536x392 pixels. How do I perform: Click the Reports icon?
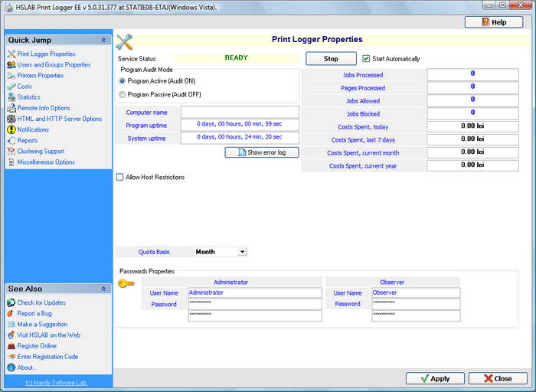click(11, 140)
